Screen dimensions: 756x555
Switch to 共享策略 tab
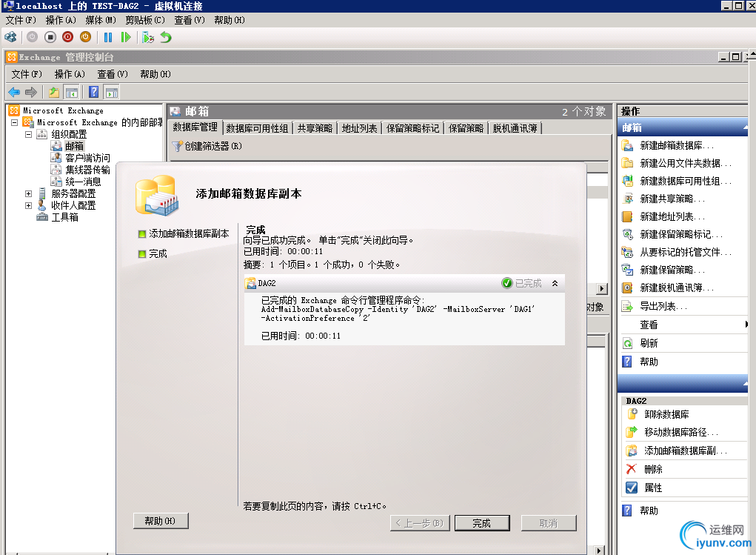pos(315,128)
